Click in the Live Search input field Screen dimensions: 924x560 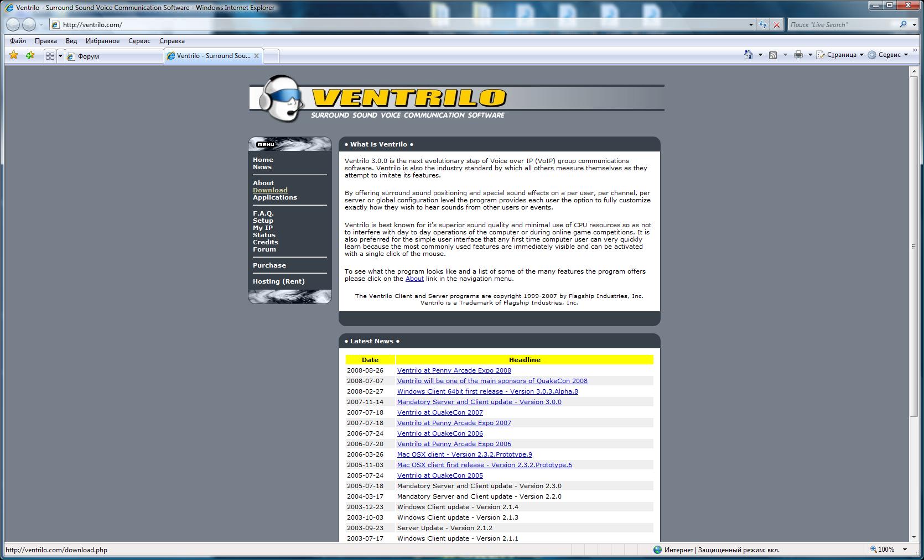tap(841, 24)
